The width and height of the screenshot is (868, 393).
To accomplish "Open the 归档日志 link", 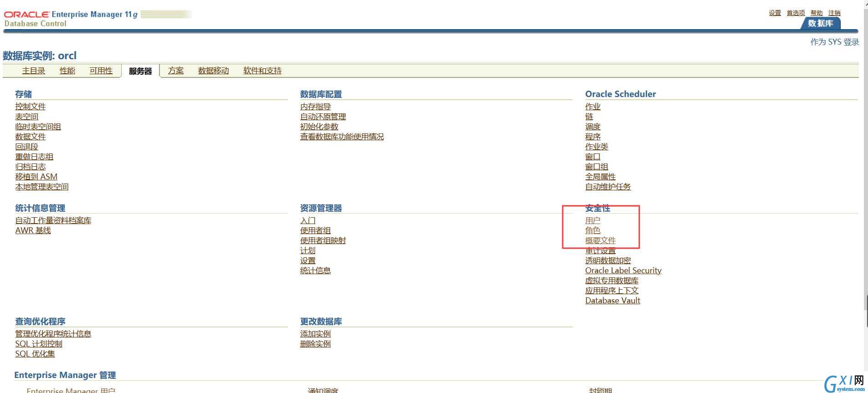I will tap(31, 166).
